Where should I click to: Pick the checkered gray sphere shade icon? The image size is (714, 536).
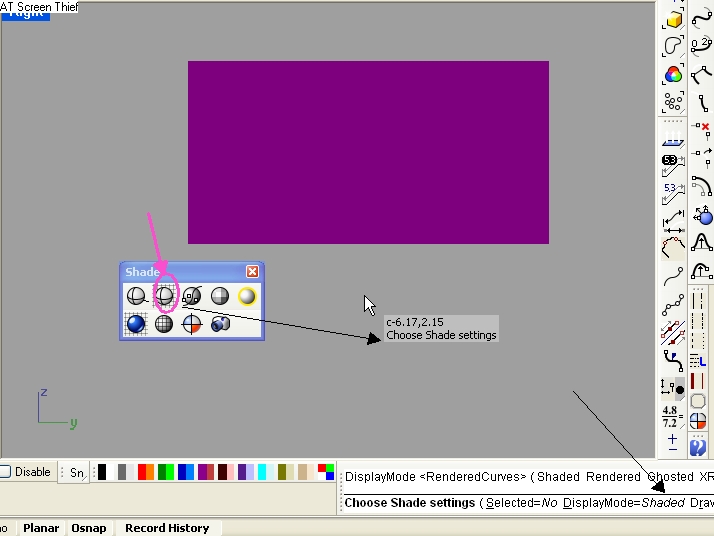click(220, 296)
